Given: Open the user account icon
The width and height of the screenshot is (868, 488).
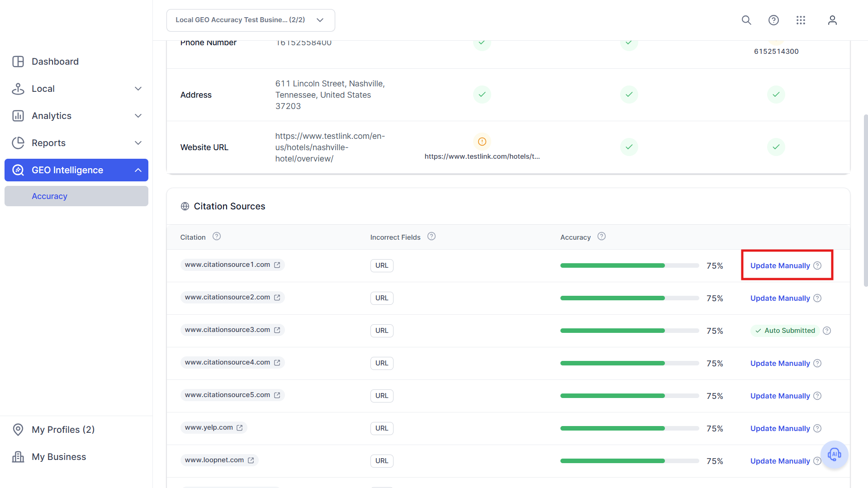Looking at the screenshot, I should (832, 20).
